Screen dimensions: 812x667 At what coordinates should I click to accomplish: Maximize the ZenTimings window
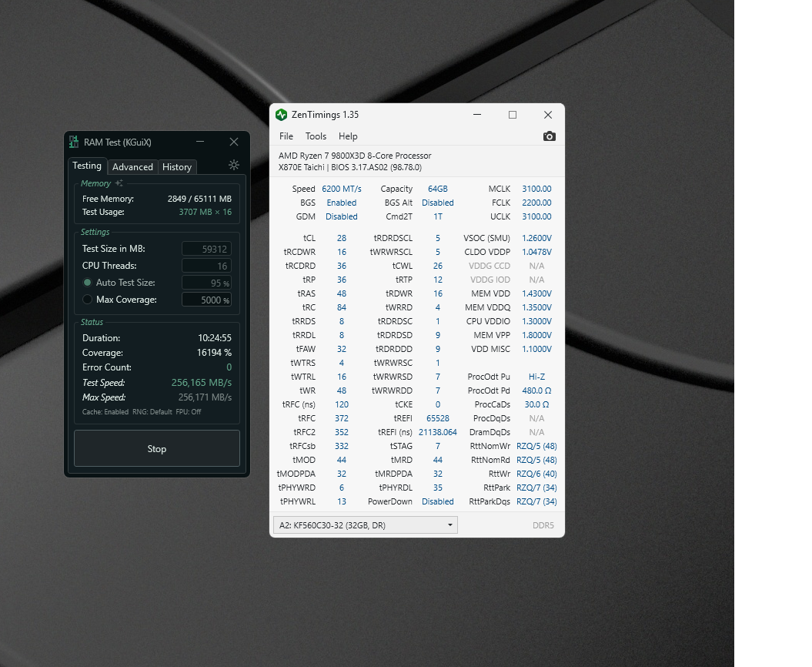(x=513, y=115)
